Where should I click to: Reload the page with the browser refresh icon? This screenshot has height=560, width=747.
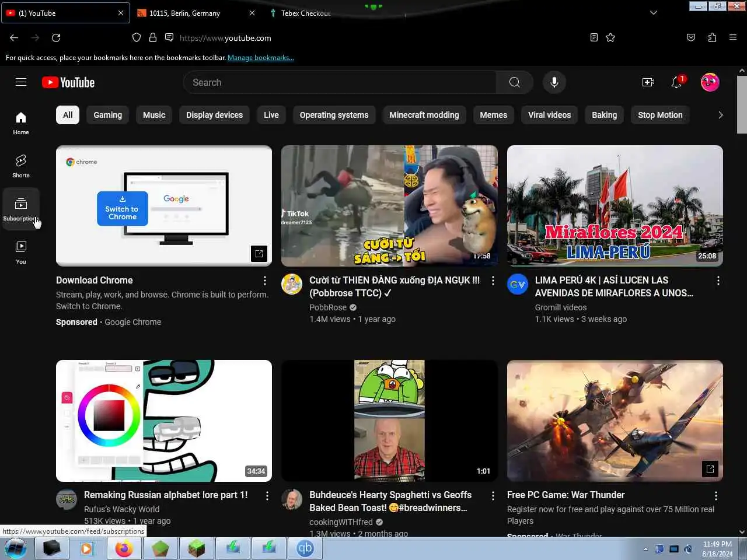56,38
